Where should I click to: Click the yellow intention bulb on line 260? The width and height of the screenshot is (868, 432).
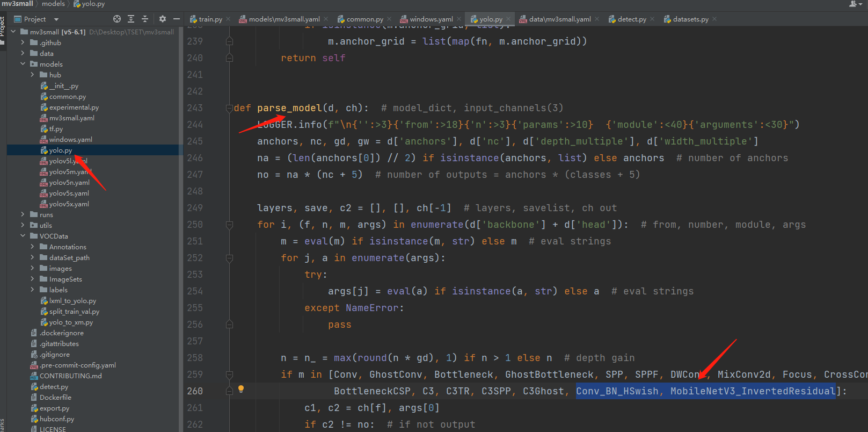coord(241,389)
